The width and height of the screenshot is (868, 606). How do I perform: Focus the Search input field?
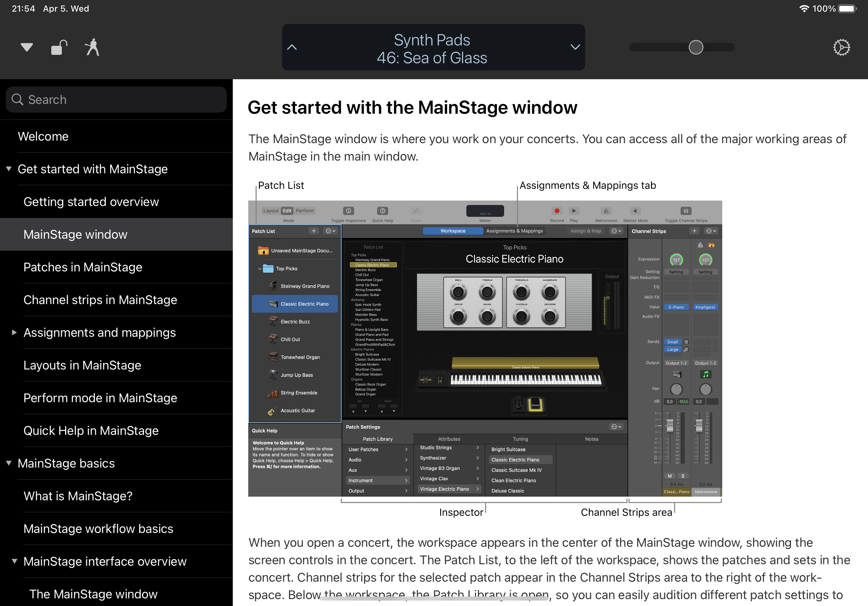125,99
